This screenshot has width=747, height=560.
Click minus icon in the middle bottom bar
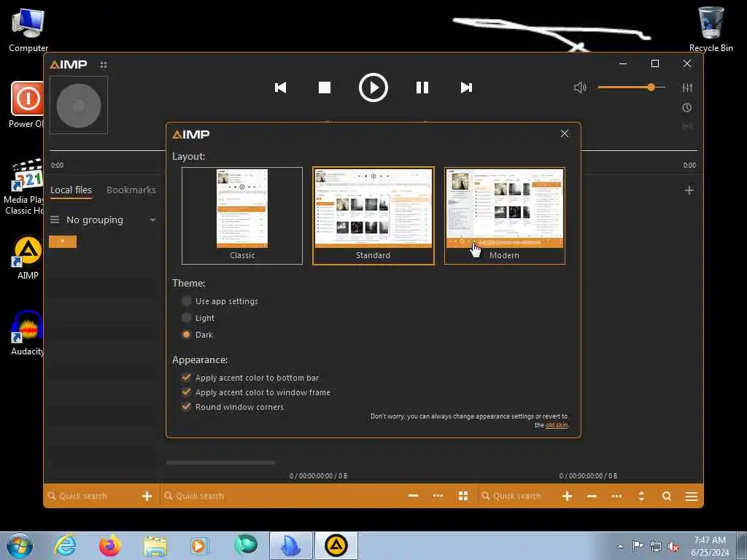[x=413, y=496]
